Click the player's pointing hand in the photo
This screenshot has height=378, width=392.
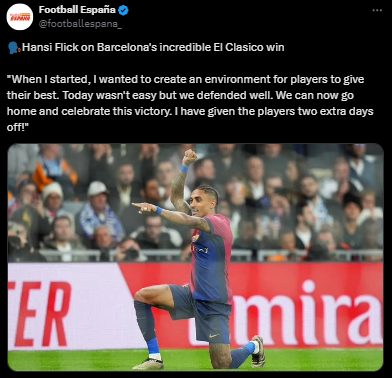click(x=144, y=208)
